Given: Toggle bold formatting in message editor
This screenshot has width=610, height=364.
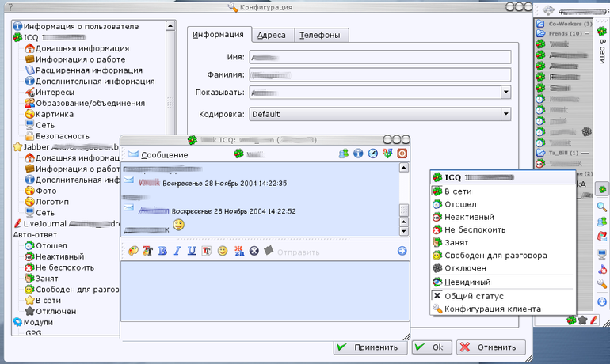Looking at the screenshot, I should [162, 251].
